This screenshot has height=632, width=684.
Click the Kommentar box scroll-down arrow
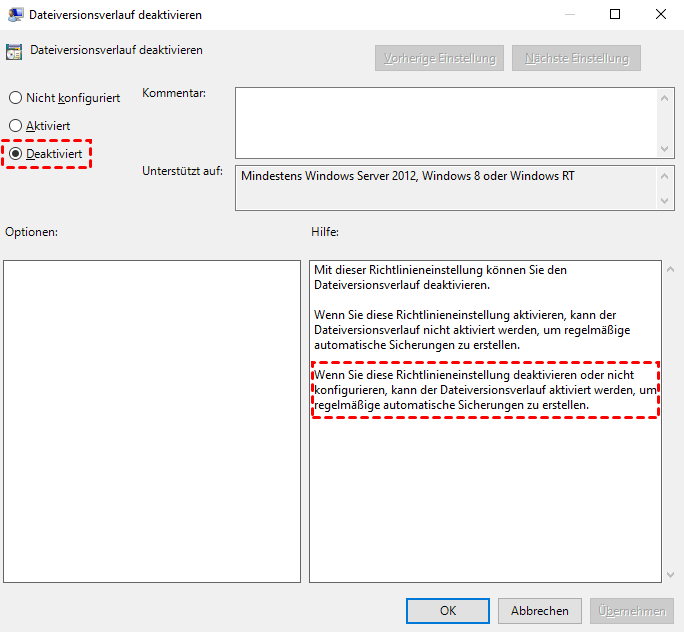pos(666,148)
